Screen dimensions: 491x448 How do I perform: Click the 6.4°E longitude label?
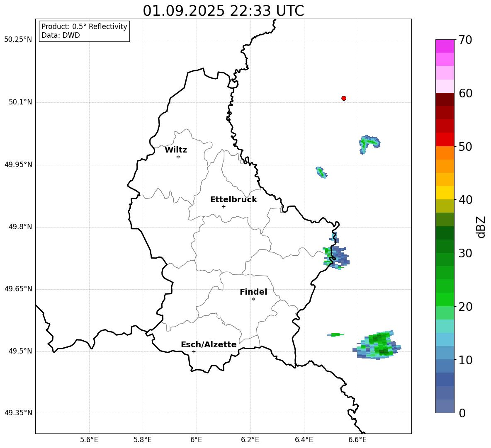coord(304,440)
